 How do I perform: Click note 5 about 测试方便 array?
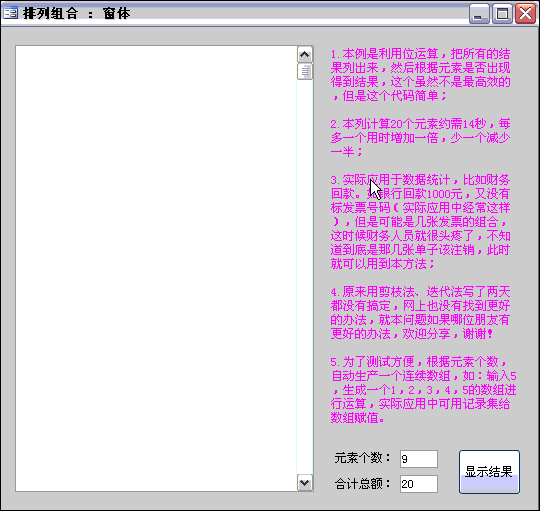coord(424,390)
